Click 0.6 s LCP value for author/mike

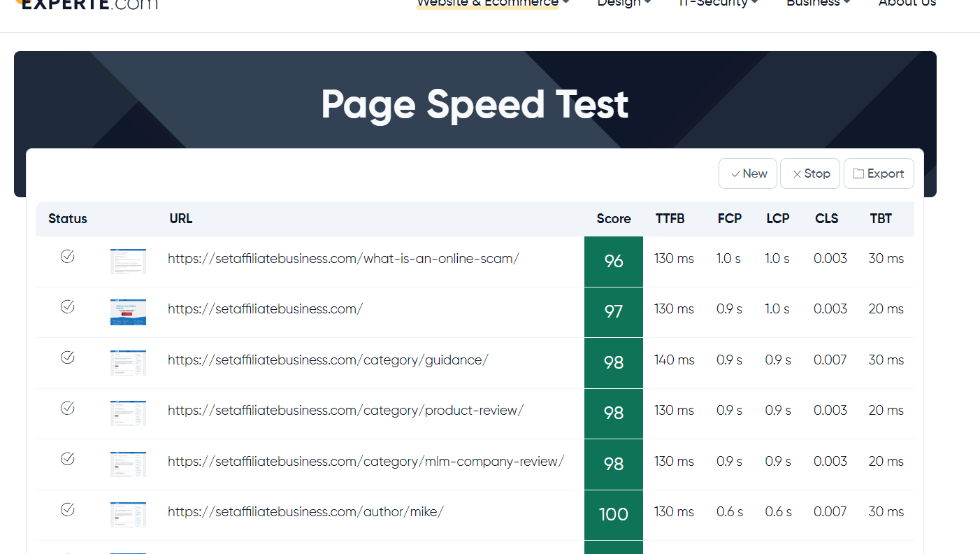point(778,511)
